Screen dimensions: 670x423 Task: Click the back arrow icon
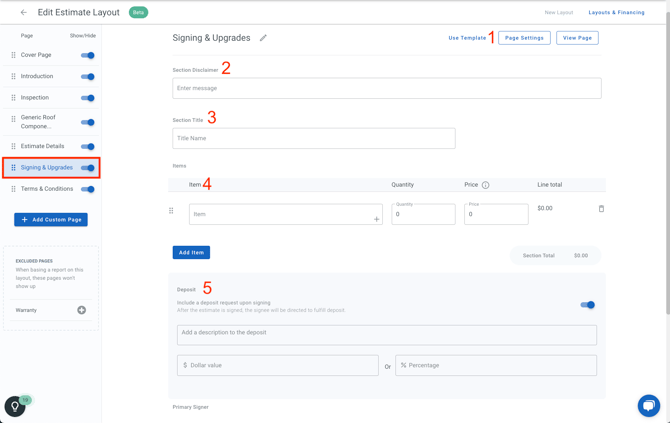pos(24,13)
